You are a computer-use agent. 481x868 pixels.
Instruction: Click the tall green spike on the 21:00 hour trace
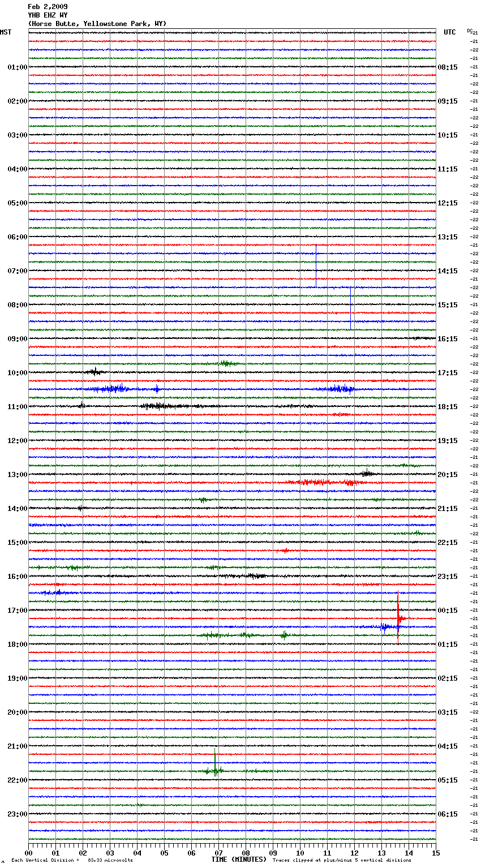[x=215, y=761]
